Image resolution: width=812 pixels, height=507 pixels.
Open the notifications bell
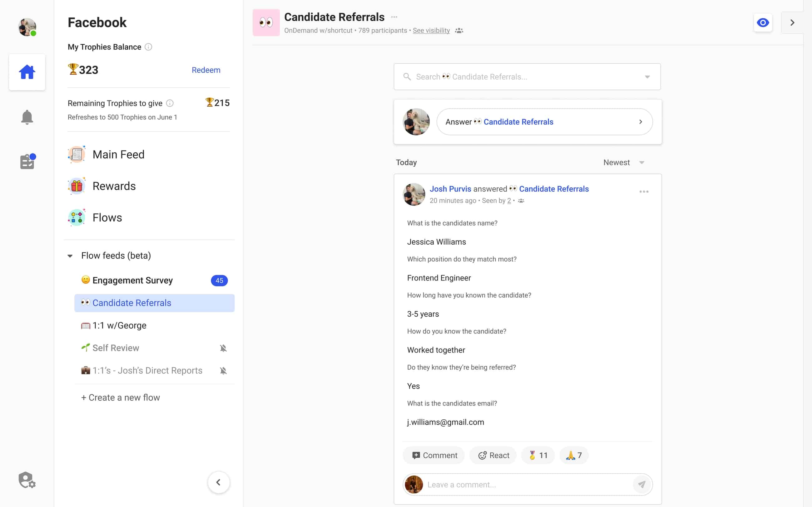(x=27, y=117)
